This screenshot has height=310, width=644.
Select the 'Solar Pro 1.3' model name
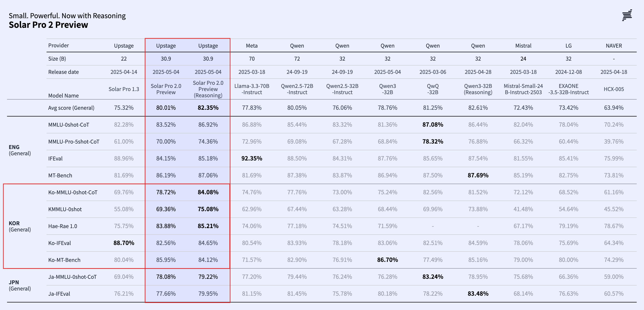pyautogui.click(x=124, y=89)
